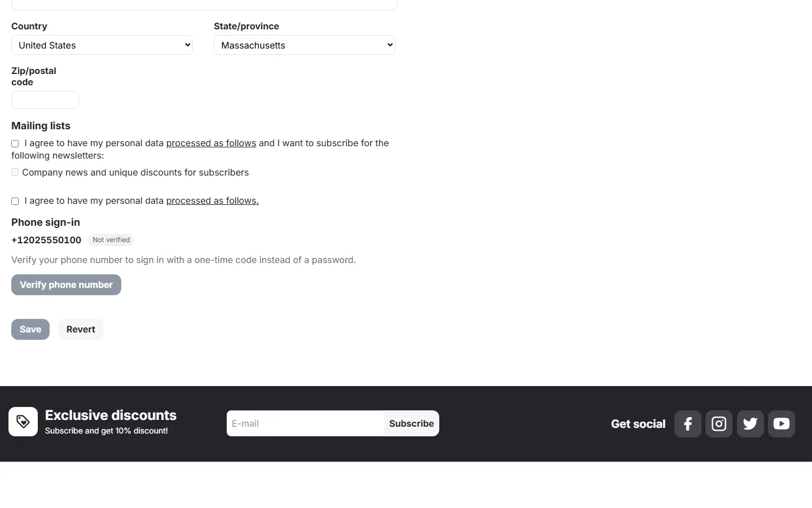Click the discount tag icon
Viewport: 812px width, 508px height.
point(23,422)
